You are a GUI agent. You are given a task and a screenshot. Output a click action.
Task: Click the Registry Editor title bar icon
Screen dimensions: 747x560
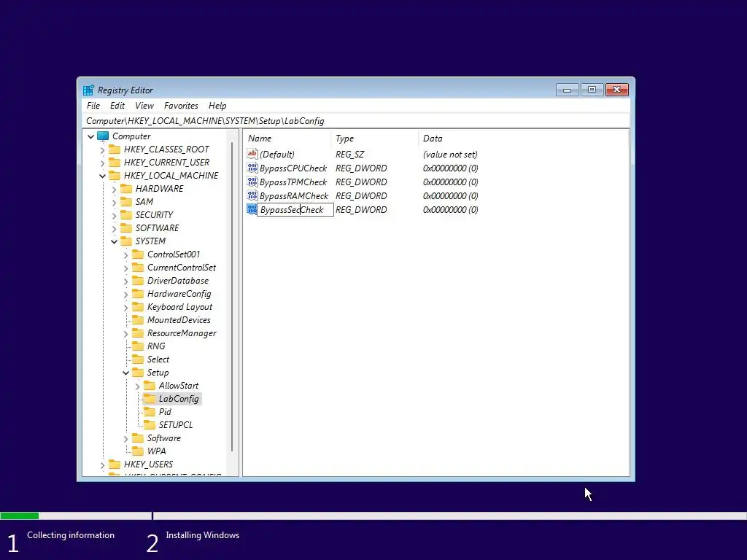88,90
